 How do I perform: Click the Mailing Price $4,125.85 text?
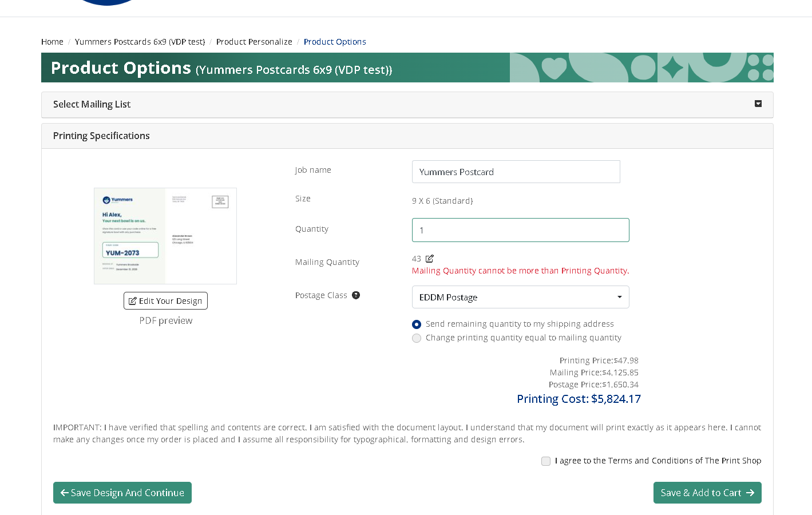point(594,373)
